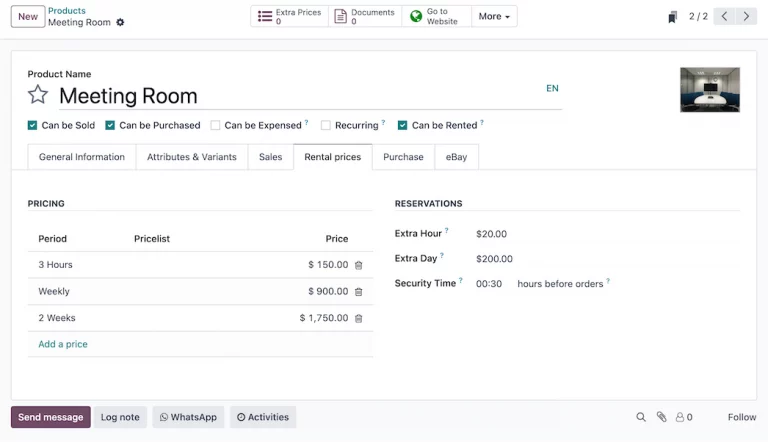Remove the 2 Weeks price with trash icon
The image size is (768, 442).
coord(359,318)
